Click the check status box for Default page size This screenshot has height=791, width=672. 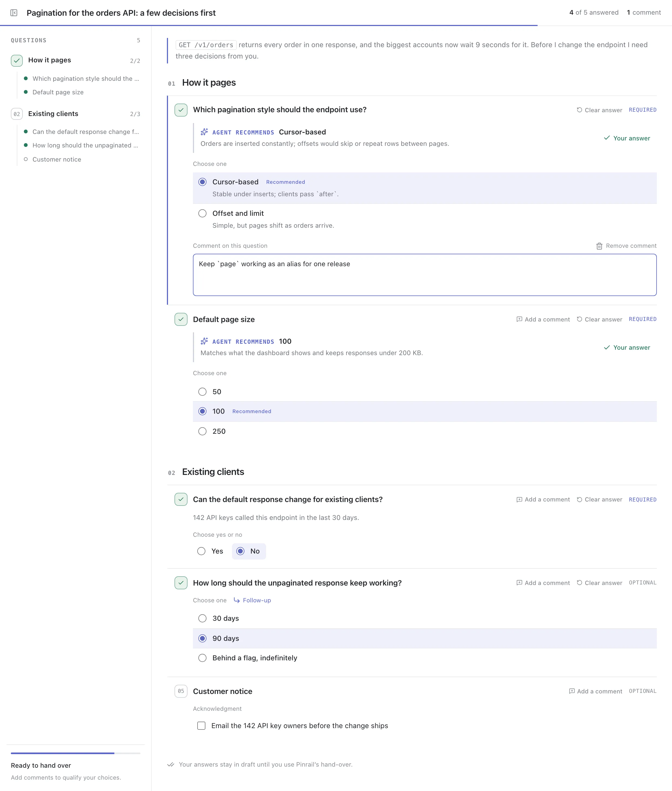(x=181, y=319)
